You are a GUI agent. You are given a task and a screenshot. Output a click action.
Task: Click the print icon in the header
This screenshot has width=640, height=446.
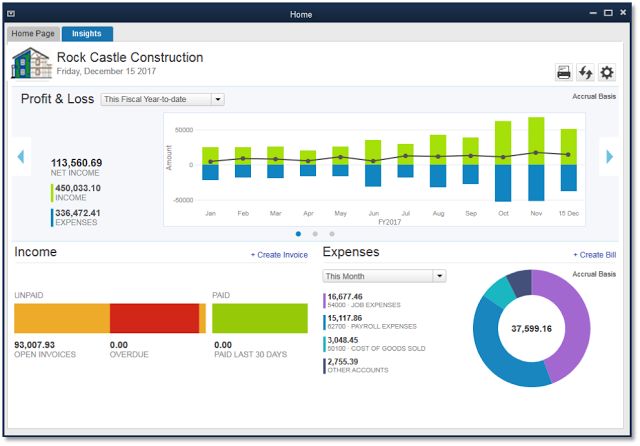click(564, 72)
